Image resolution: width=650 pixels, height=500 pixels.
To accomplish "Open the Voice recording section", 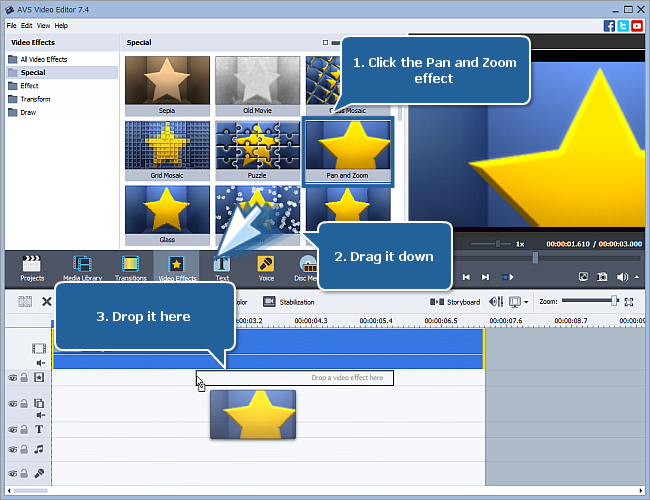I will click(x=266, y=268).
